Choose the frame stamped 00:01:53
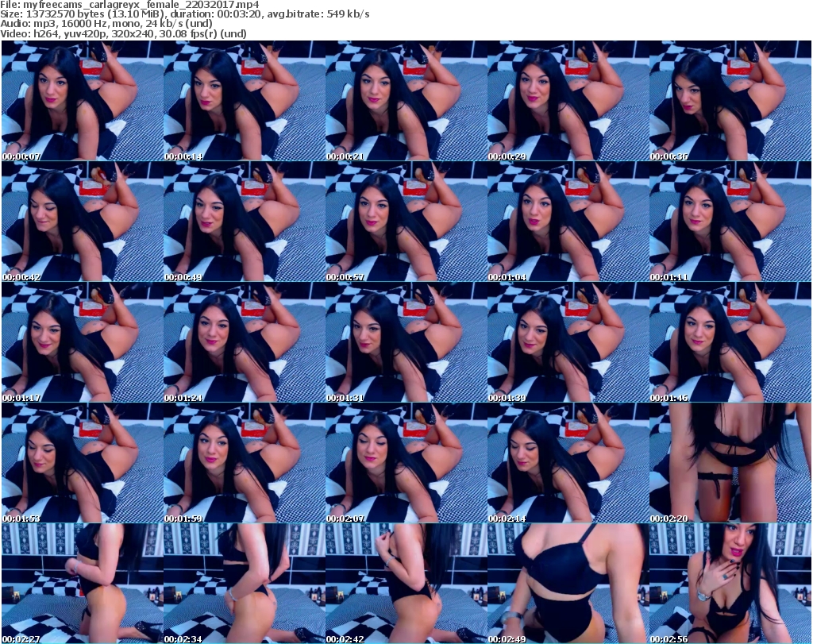 point(82,463)
